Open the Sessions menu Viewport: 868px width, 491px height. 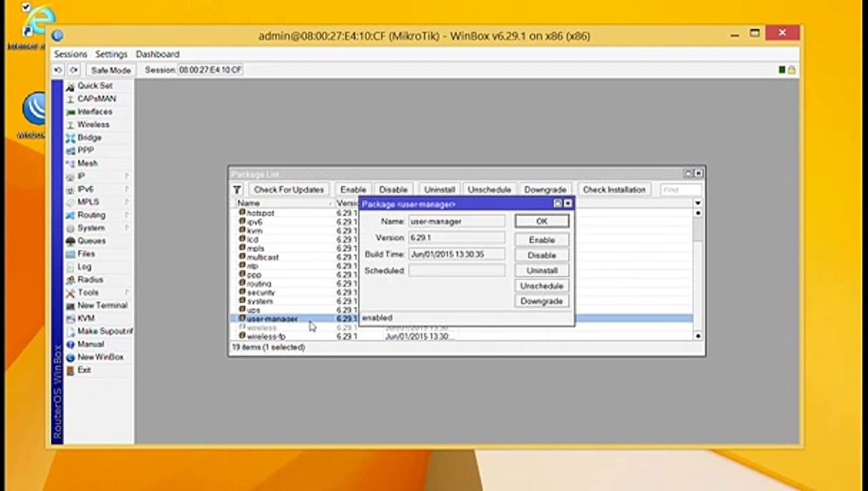click(70, 54)
